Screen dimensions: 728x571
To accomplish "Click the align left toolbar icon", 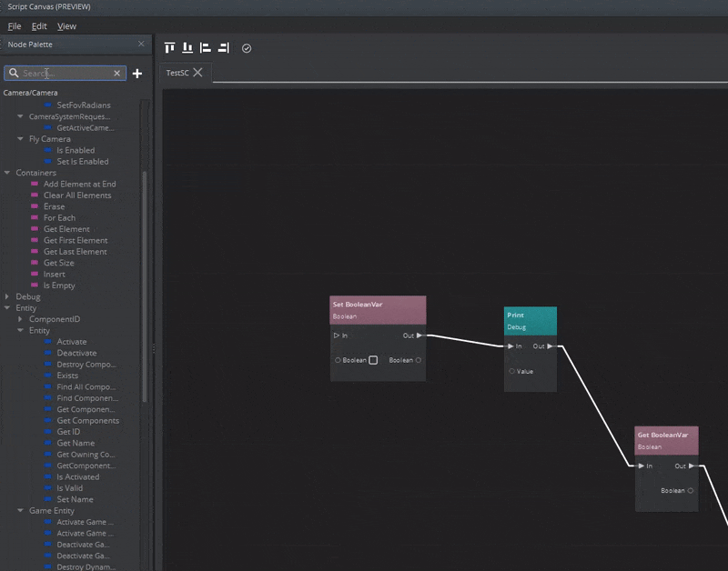I will click(x=207, y=47).
